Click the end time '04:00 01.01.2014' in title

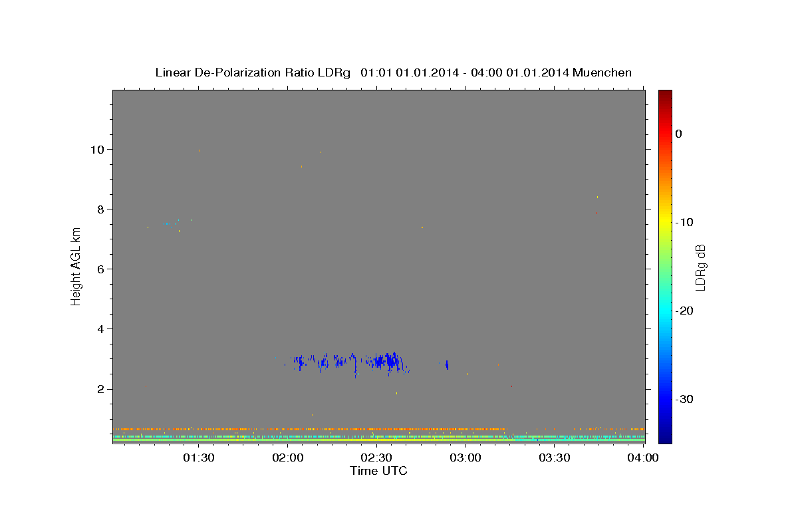(519, 72)
